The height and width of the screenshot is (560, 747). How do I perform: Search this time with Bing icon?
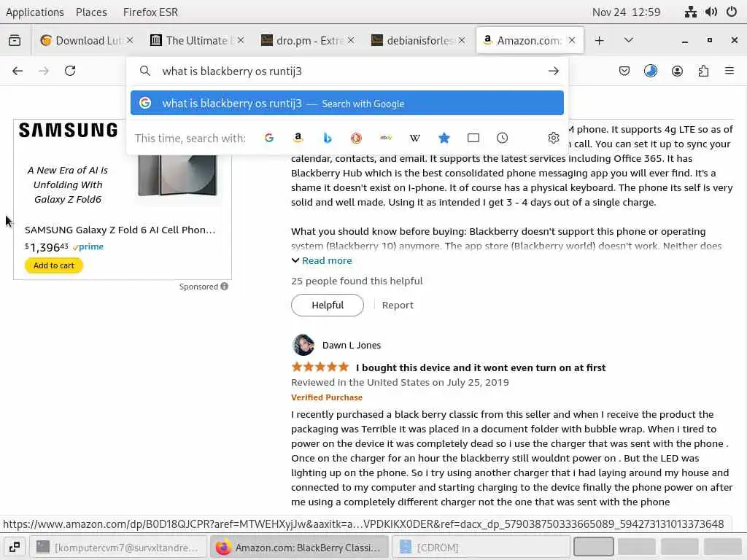(x=328, y=138)
